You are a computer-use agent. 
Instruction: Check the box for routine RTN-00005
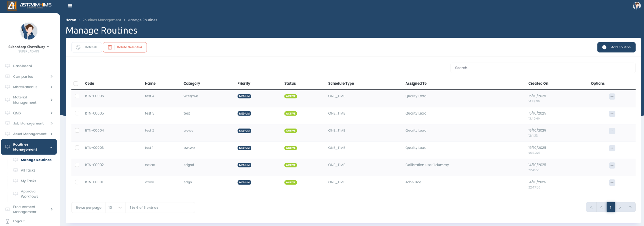[x=77, y=113]
